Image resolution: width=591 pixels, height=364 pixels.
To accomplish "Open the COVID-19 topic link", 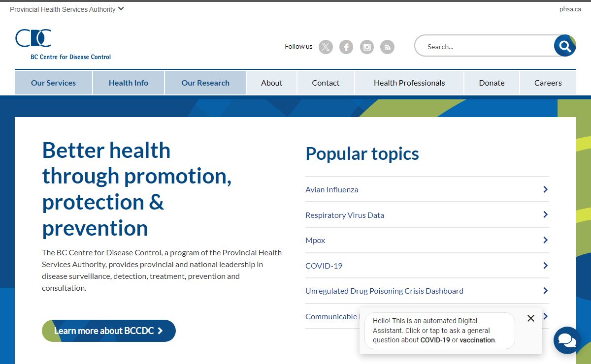I will pos(324,266).
